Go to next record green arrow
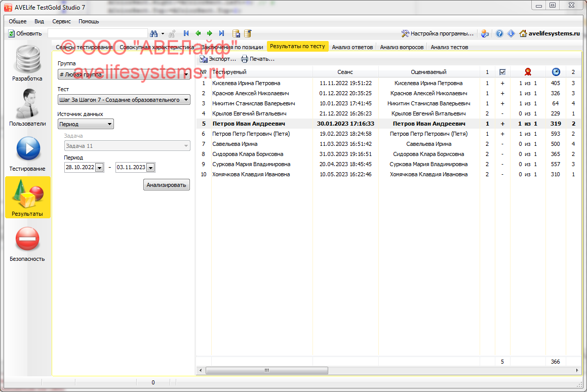The image size is (587, 392). pyautogui.click(x=210, y=33)
